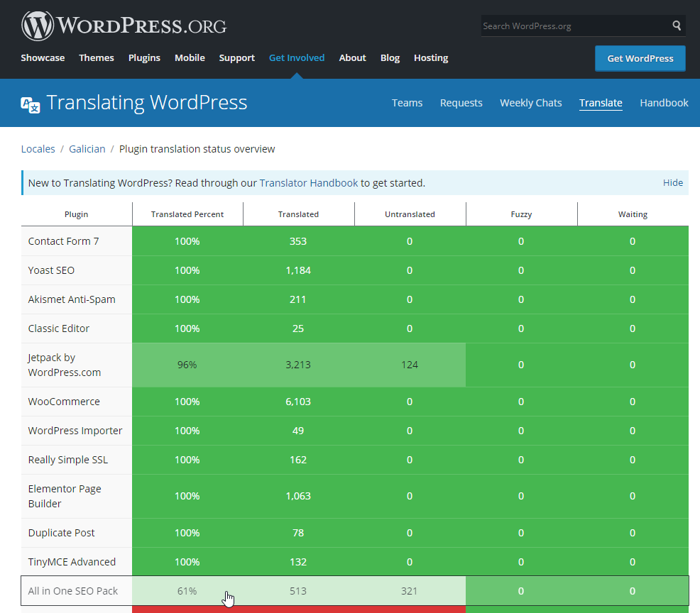700x613 pixels.
Task: Click Jetpack's 124 untranslated cell
Action: pos(410,365)
